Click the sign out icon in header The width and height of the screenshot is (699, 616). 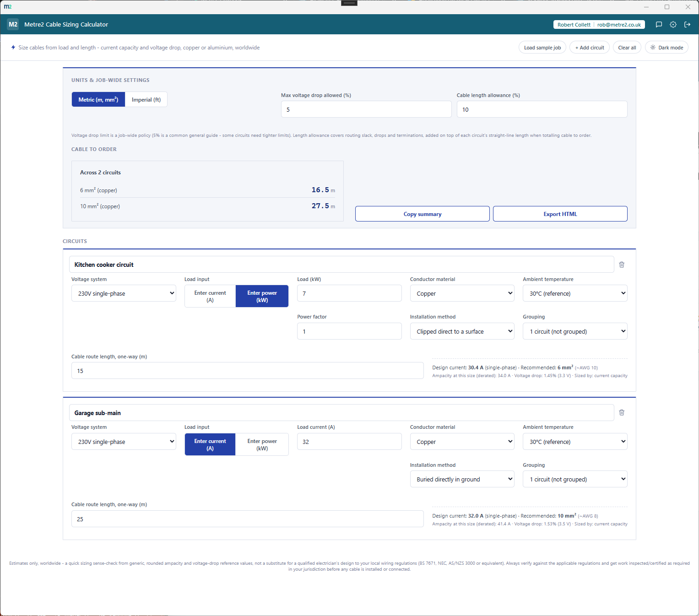687,25
